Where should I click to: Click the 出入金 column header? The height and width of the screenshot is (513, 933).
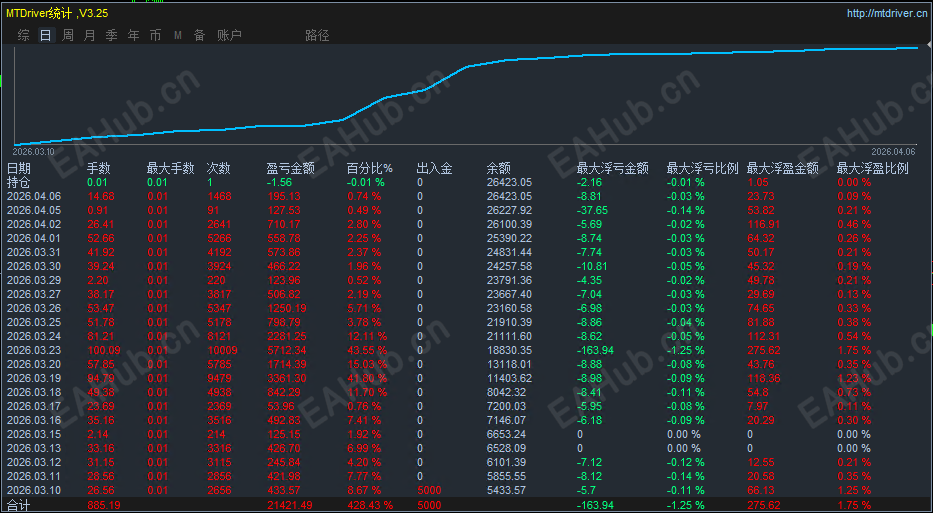(434, 169)
